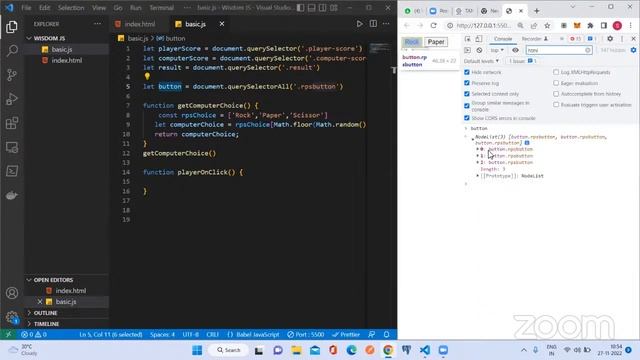Expand NodeList item 0 button.rpsbutton
Viewport: 640px width, 360px height.
[478, 149]
